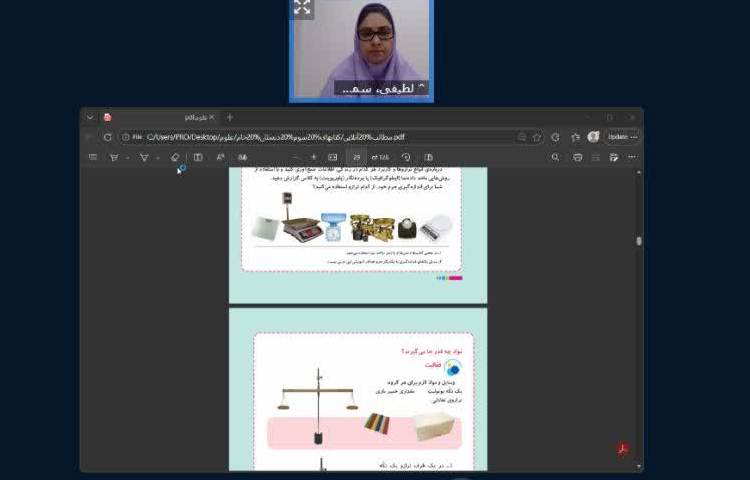Add this page to favorites star
Screen dimensions: 750x480
[x=537, y=137]
